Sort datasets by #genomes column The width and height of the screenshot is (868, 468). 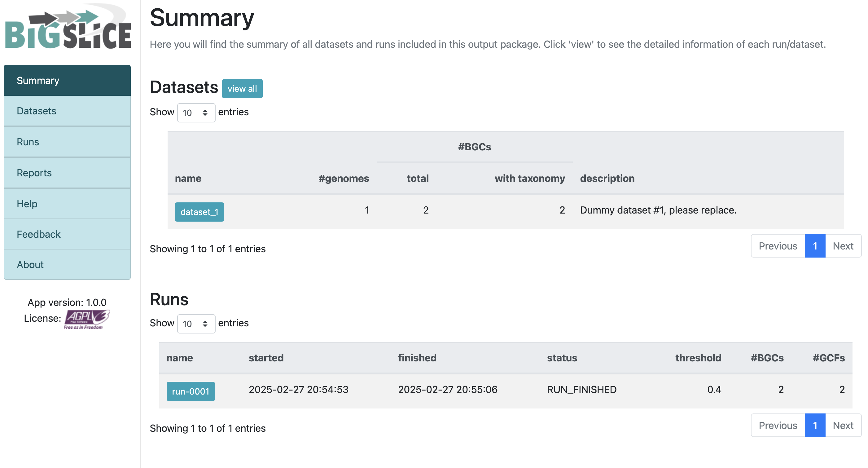point(343,178)
